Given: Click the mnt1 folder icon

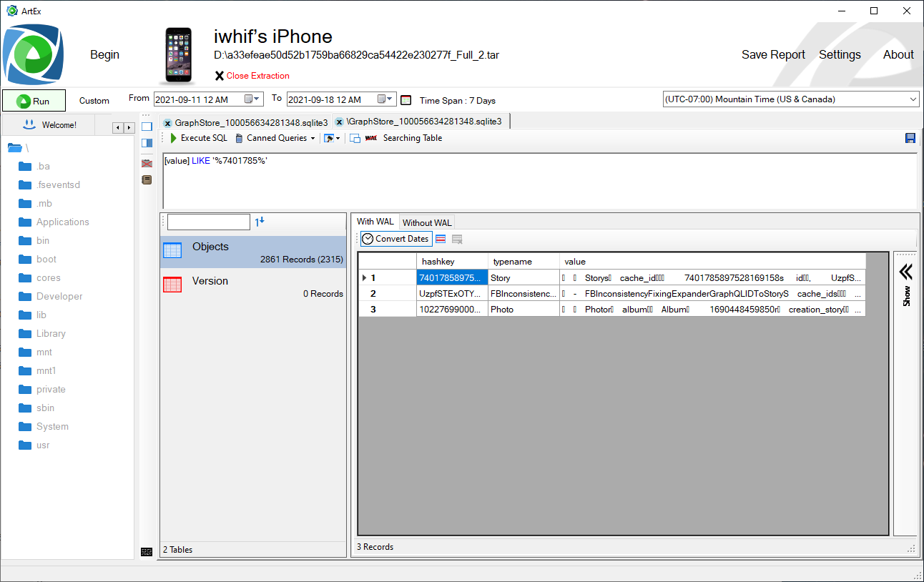Looking at the screenshot, I should point(25,370).
